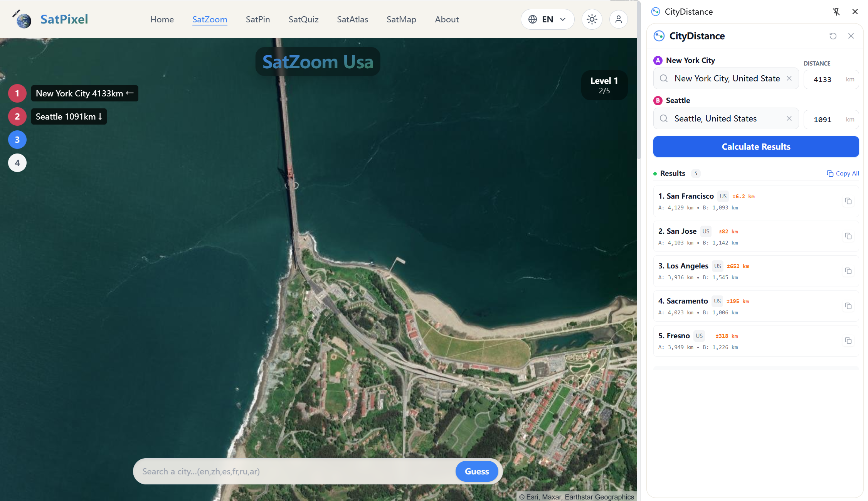Clear the New York City input

[789, 78]
